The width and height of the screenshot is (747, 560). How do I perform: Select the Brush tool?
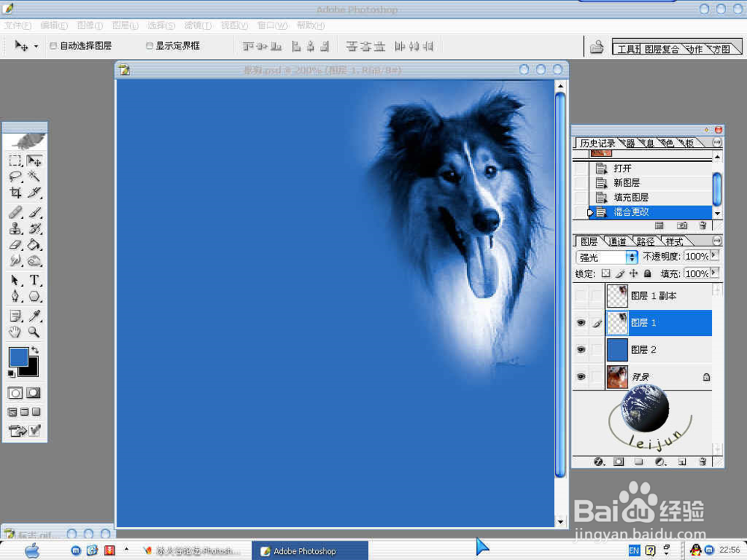[x=34, y=212]
